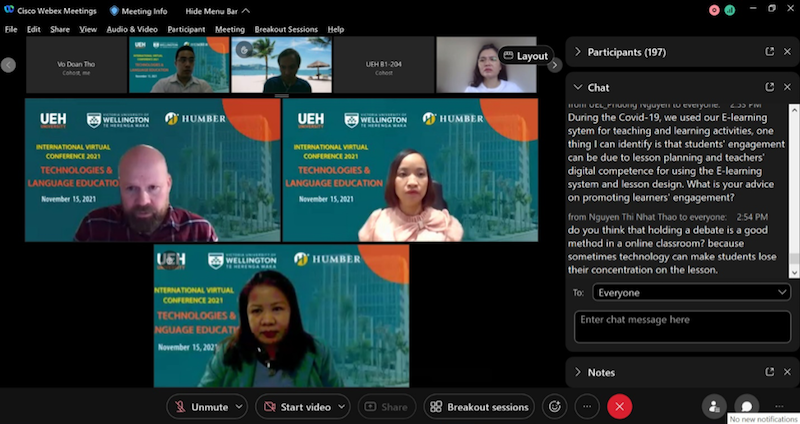Toggle Start video

point(297,407)
